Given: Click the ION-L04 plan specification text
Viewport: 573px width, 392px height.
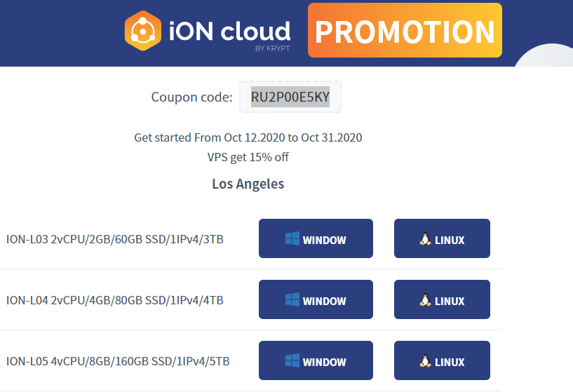Looking at the screenshot, I should click(115, 300).
